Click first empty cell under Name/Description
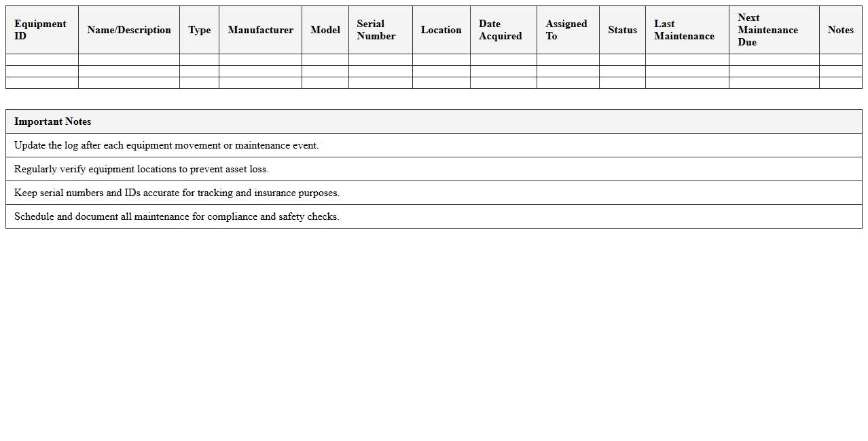Screen dimensions: 868x441 pos(128,60)
